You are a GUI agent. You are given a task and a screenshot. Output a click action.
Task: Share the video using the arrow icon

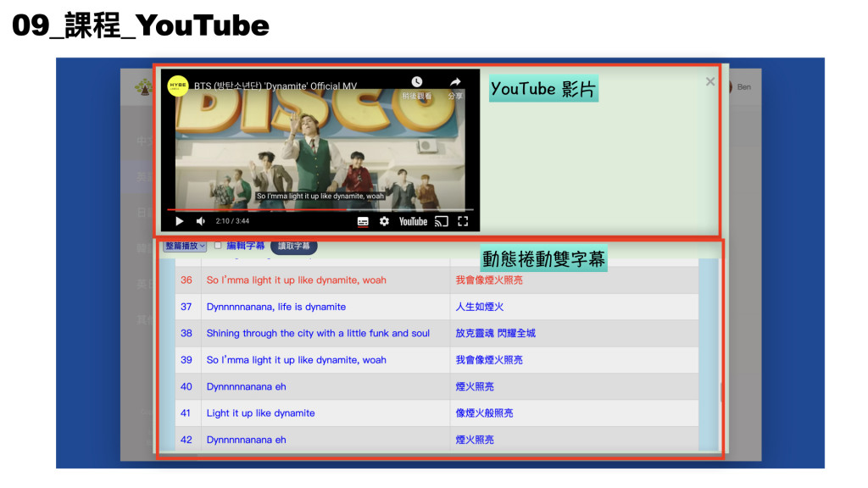455,82
